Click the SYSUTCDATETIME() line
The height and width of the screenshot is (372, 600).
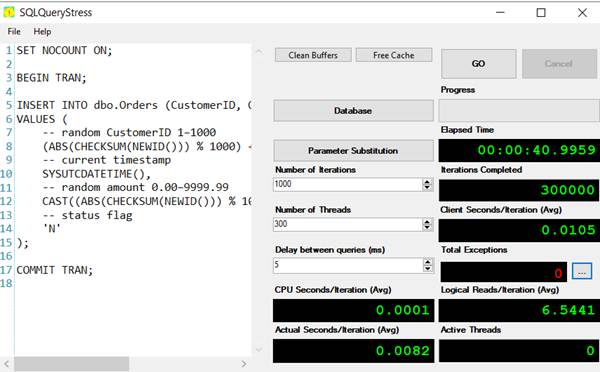click(x=96, y=174)
